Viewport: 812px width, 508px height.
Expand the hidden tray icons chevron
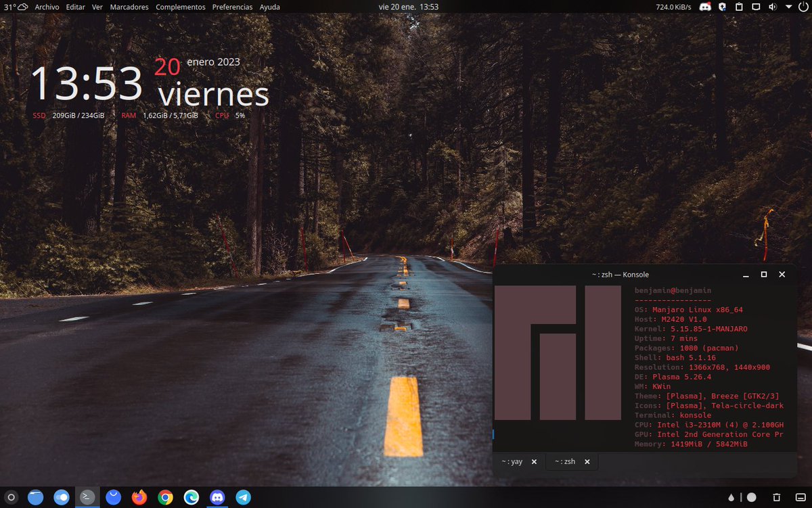788,7
